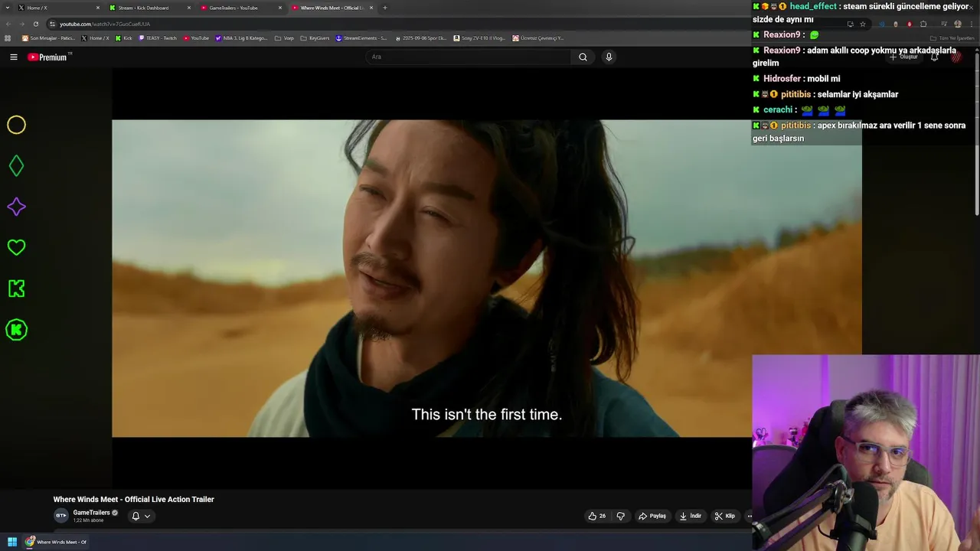The height and width of the screenshot is (551, 980).
Task: Open the YouTube hamburger guide menu
Action: pyautogui.click(x=13, y=57)
